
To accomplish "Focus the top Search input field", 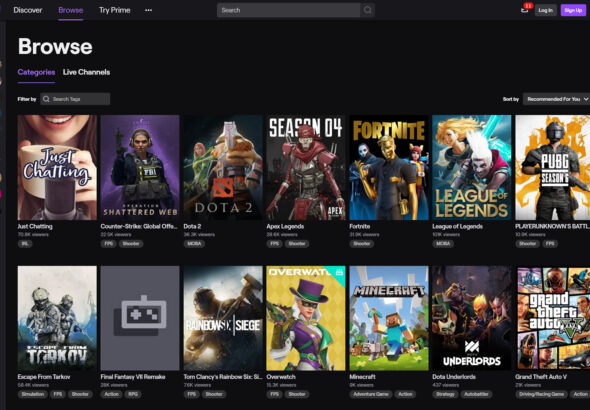I will [289, 10].
